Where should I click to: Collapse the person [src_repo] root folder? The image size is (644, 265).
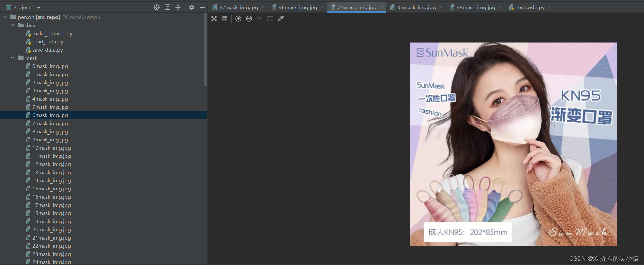[5, 17]
